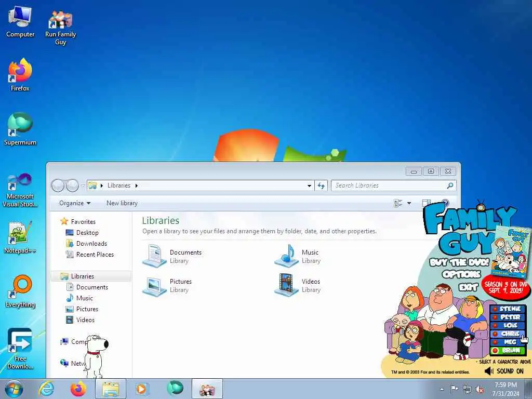Refresh the Libraries view
The image size is (532, 399).
pyautogui.click(x=321, y=185)
